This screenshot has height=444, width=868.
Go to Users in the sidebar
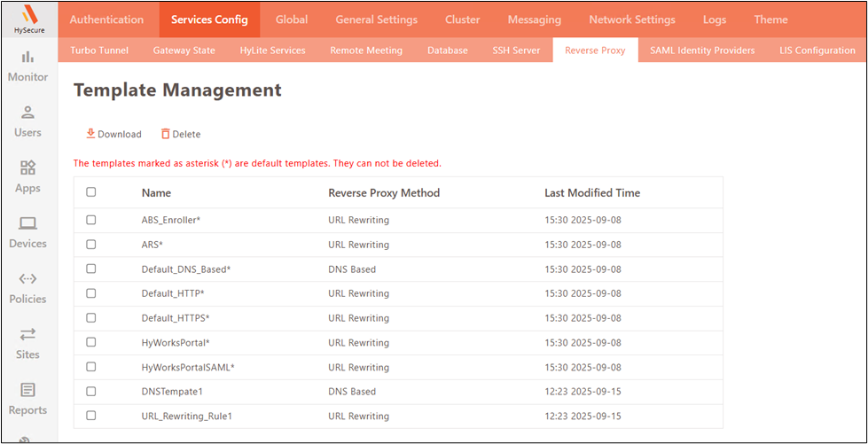click(27, 121)
